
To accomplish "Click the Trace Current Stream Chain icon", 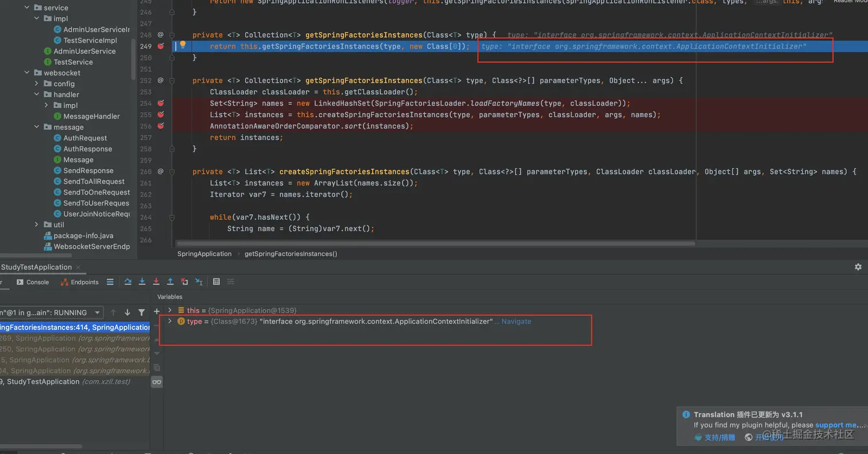I will click(x=231, y=282).
